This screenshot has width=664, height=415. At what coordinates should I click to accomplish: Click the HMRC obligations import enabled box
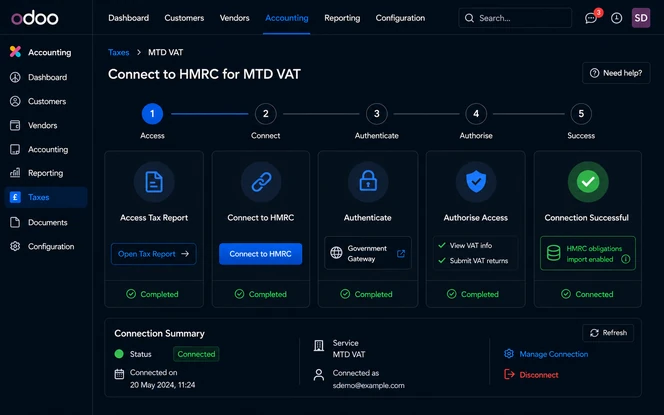click(x=588, y=253)
